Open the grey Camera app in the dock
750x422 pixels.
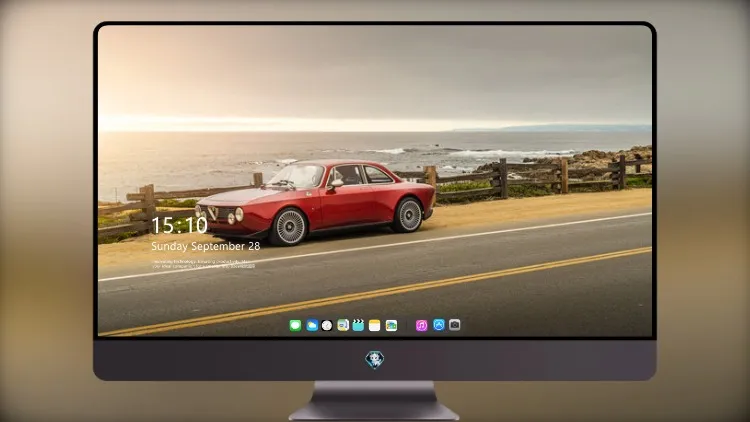click(454, 325)
